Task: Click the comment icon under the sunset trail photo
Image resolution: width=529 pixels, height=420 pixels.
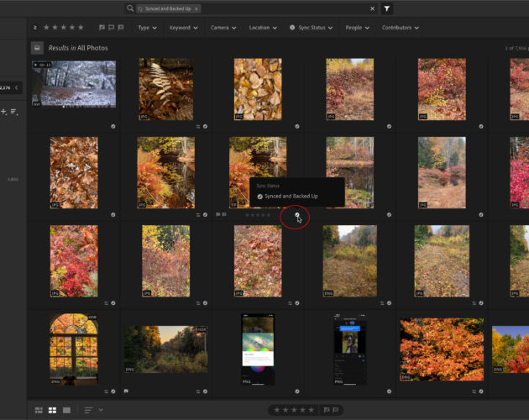Action: pos(126,391)
